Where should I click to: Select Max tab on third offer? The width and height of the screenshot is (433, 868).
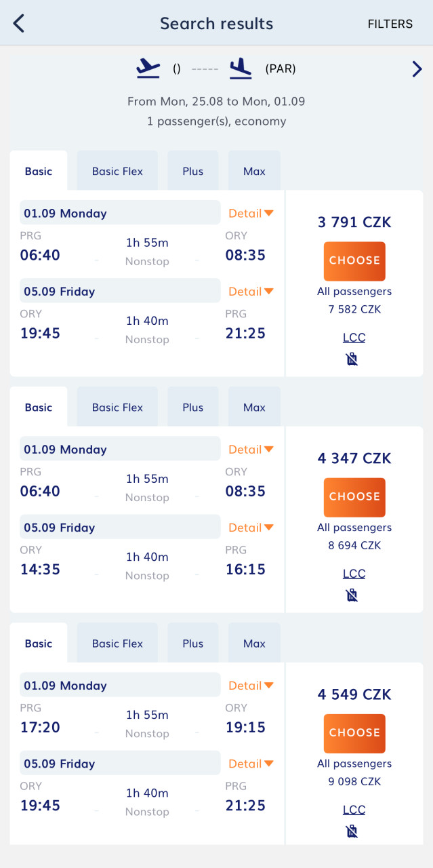click(x=254, y=644)
